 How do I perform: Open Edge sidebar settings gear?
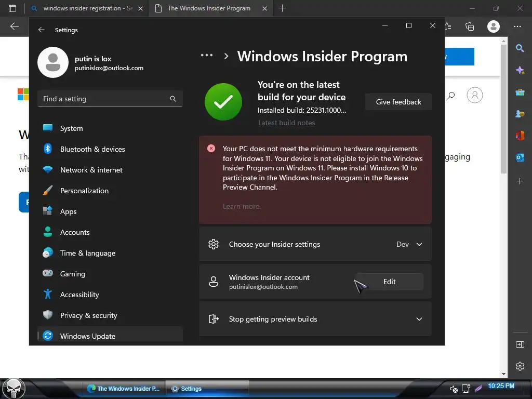point(520,366)
